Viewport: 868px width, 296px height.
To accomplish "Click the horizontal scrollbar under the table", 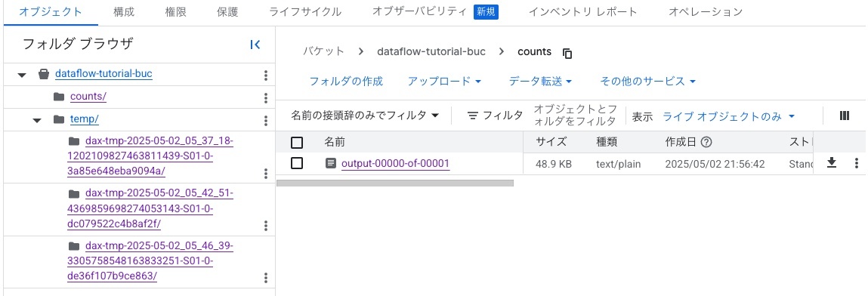I will coord(394,183).
